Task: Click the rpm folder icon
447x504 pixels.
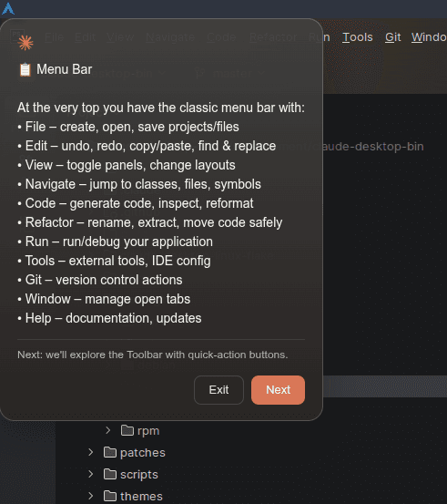Action: tap(127, 430)
